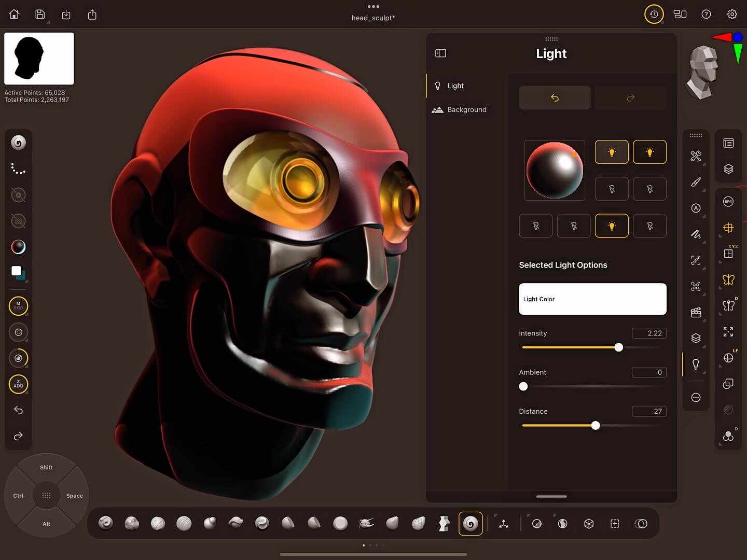Enable the unlit bulb at the right end of the middle row
Image resolution: width=747 pixels, height=560 pixels.
649,189
